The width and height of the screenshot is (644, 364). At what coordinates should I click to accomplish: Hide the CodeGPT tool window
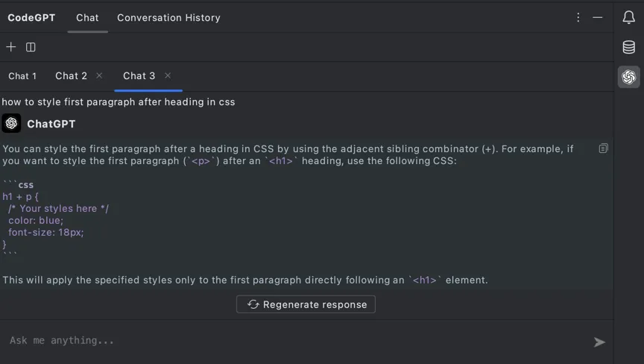(x=598, y=17)
